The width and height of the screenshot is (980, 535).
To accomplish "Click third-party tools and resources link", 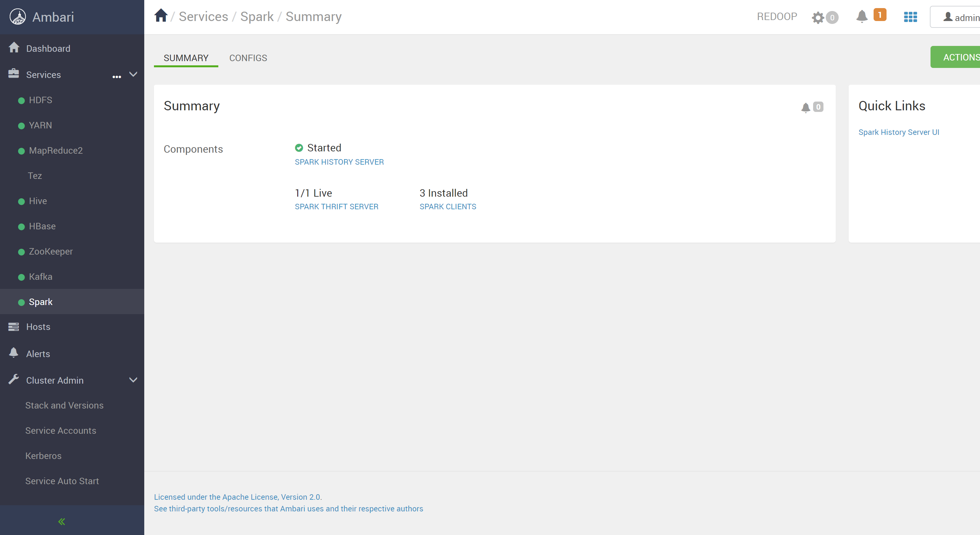I will pyautogui.click(x=289, y=509).
